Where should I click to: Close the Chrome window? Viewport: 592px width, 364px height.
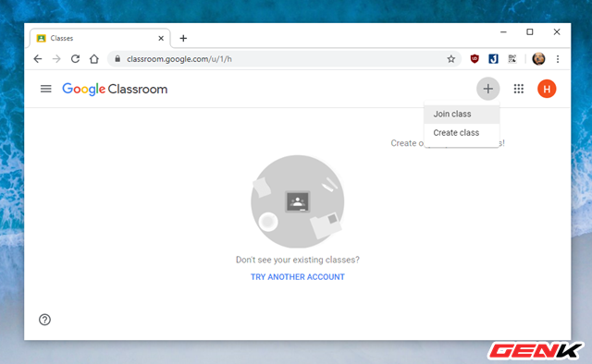(x=557, y=32)
